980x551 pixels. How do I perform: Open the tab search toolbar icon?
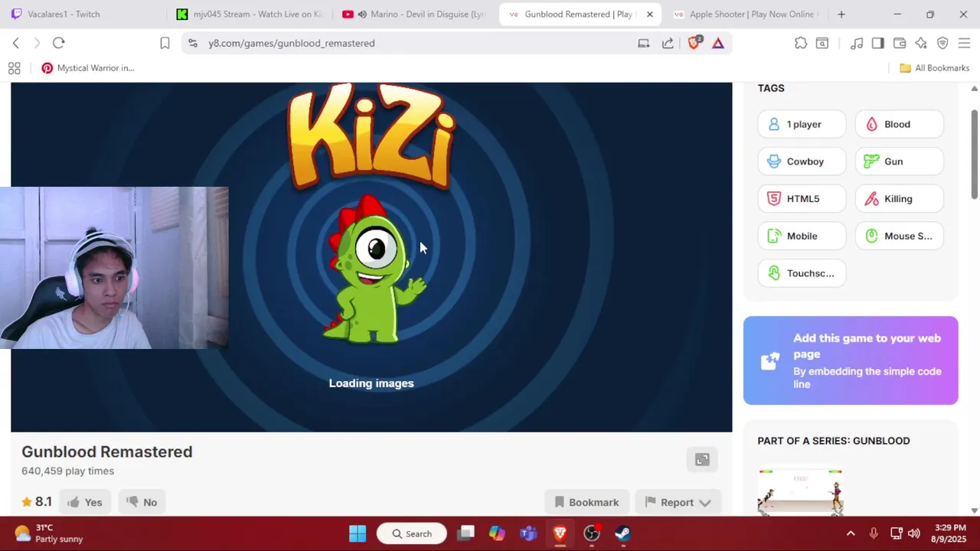pos(822,43)
